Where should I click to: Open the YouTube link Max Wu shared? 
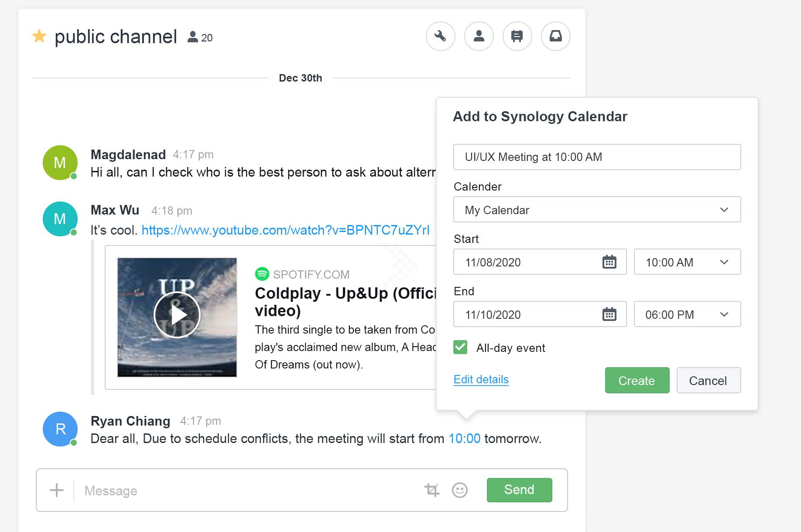click(x=286, y=230)
